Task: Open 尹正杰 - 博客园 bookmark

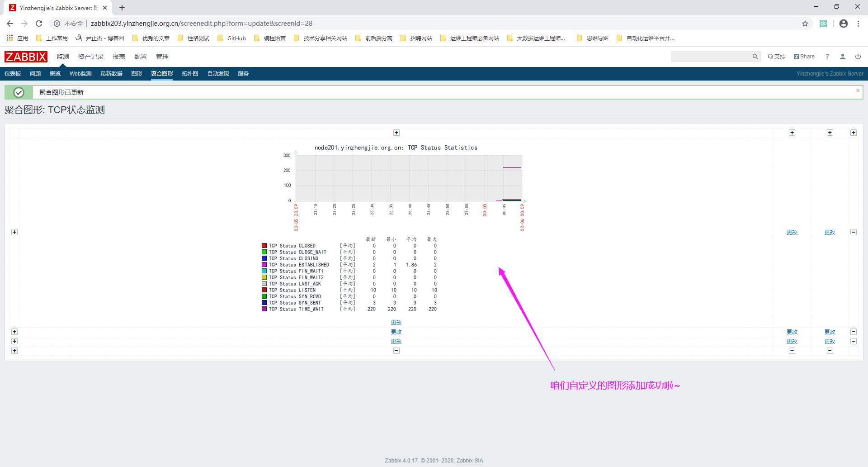Action: click(x=100, y=38)
